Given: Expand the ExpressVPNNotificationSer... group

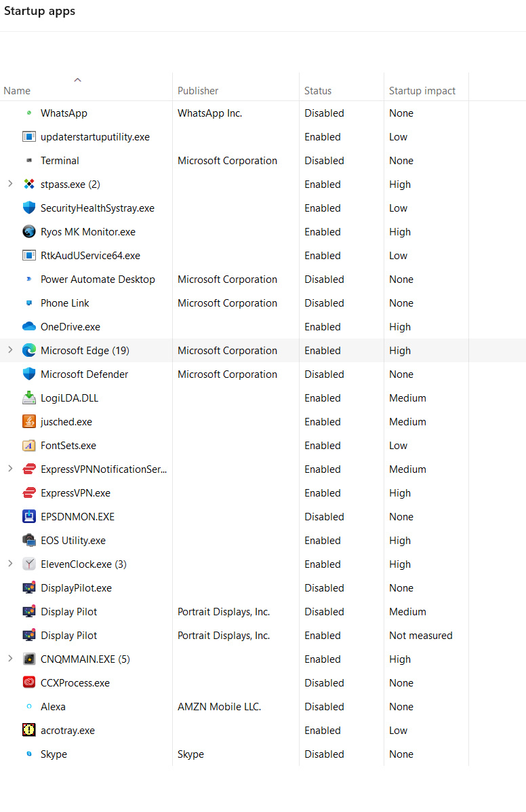Looking at the screenshot, I should pos(10,469).
